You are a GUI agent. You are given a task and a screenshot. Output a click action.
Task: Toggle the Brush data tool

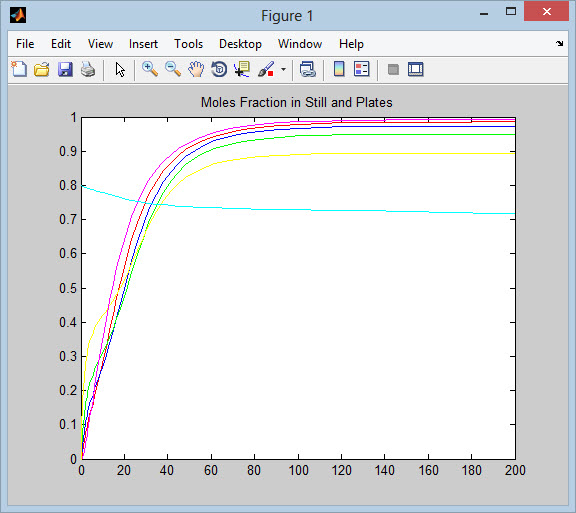[x=266, y=69]
